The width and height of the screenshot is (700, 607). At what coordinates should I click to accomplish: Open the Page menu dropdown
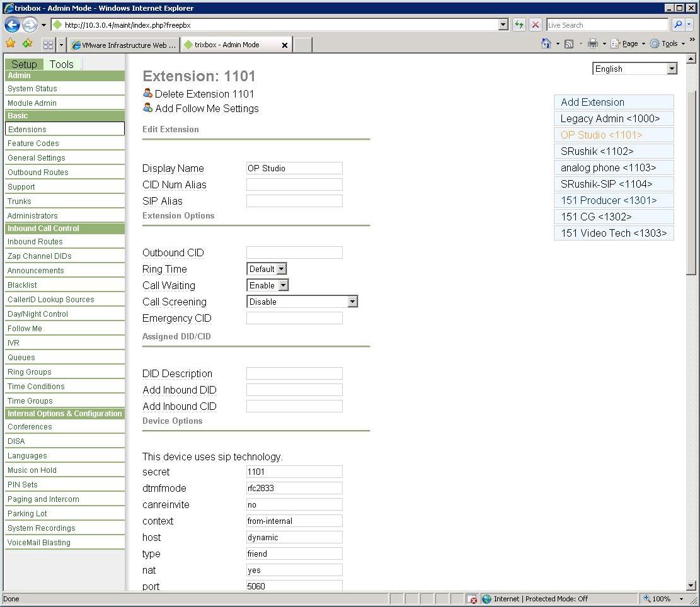[x=643, y=43]
